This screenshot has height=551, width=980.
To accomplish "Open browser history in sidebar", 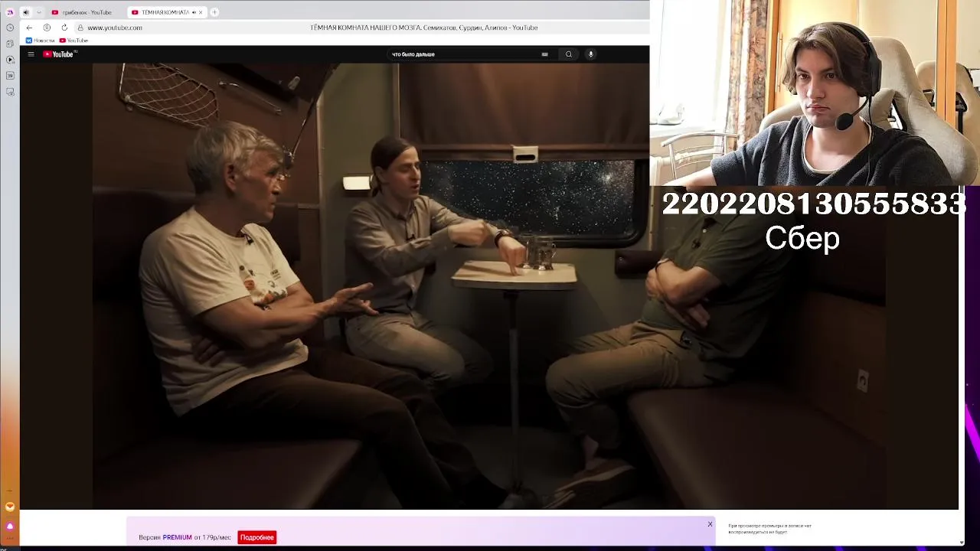I will (10, 28).
